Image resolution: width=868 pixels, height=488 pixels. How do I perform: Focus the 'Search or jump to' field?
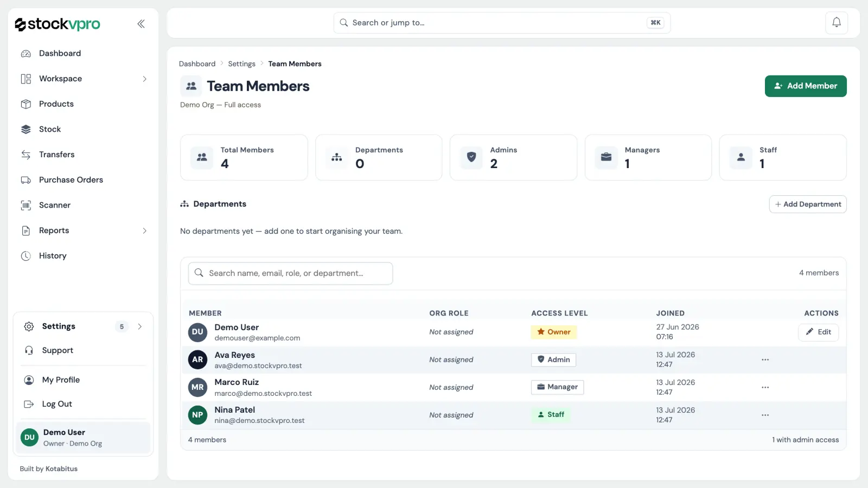pyautogui.click(x=502, y=23)
